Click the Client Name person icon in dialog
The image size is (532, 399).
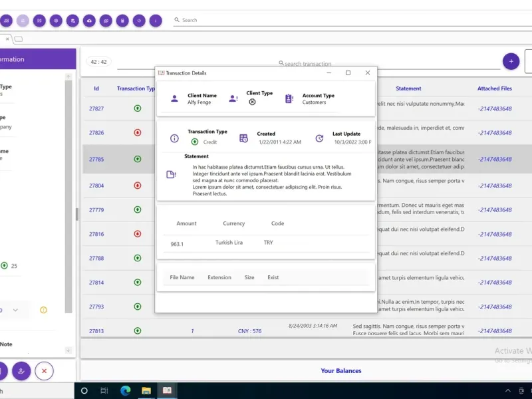pyautogui.click(x=174, y=98)
